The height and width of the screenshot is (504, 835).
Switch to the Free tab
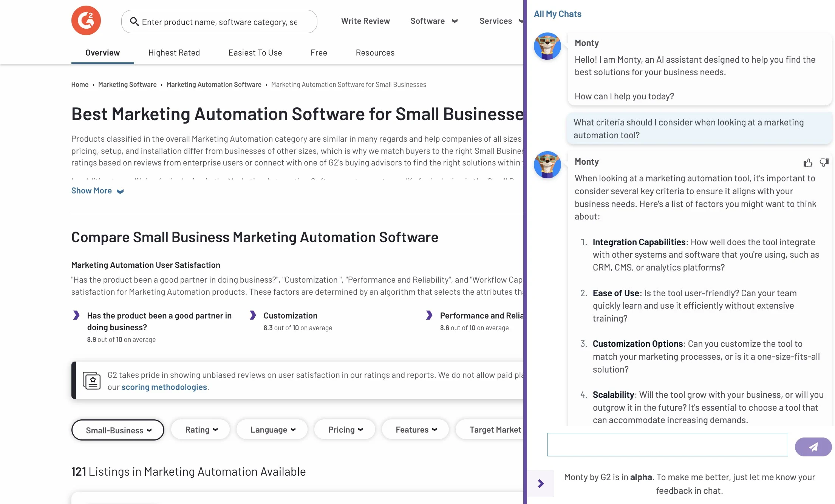coord(319,53)
